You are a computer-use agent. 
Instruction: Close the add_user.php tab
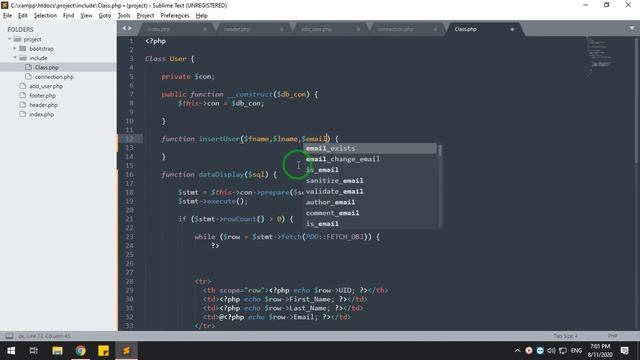click(x=358, y=29)
